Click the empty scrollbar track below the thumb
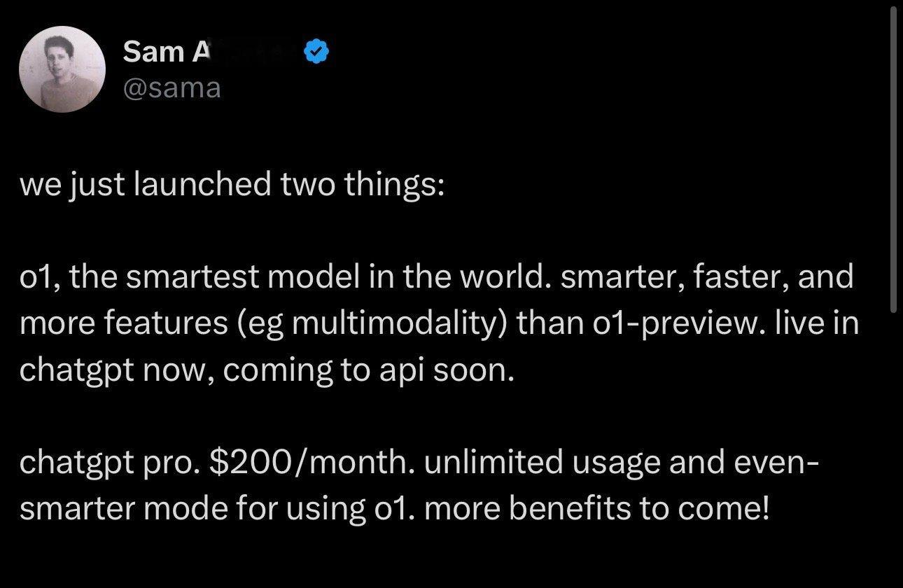 (x=894, y=448)
